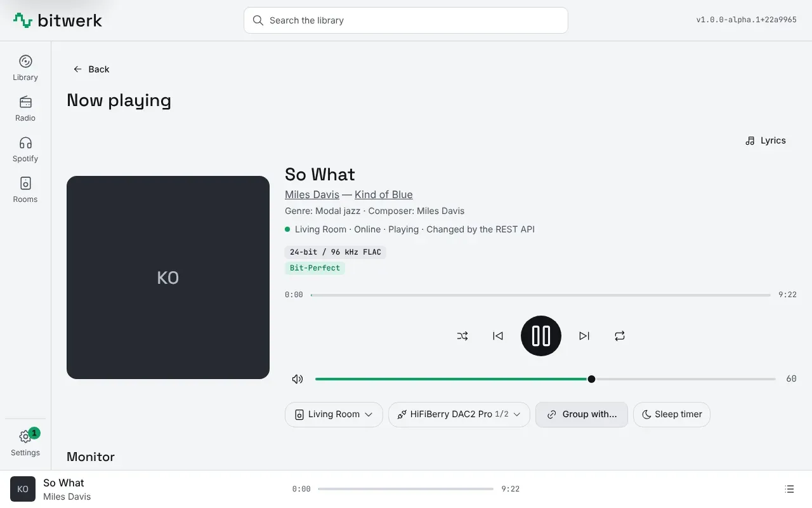The height and width of the screenshot is (508, 812).
Task: Click the Group with... button
Action: coord(582,415)
